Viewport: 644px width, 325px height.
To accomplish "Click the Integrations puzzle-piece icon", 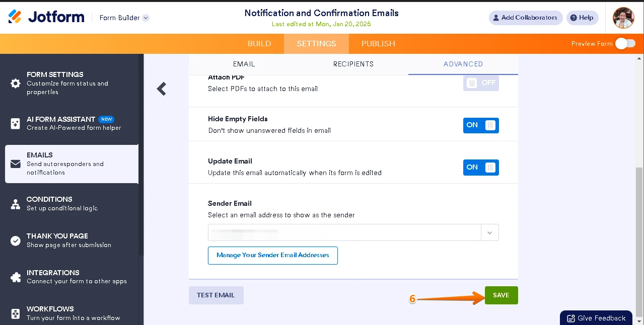I will point(15,277).
